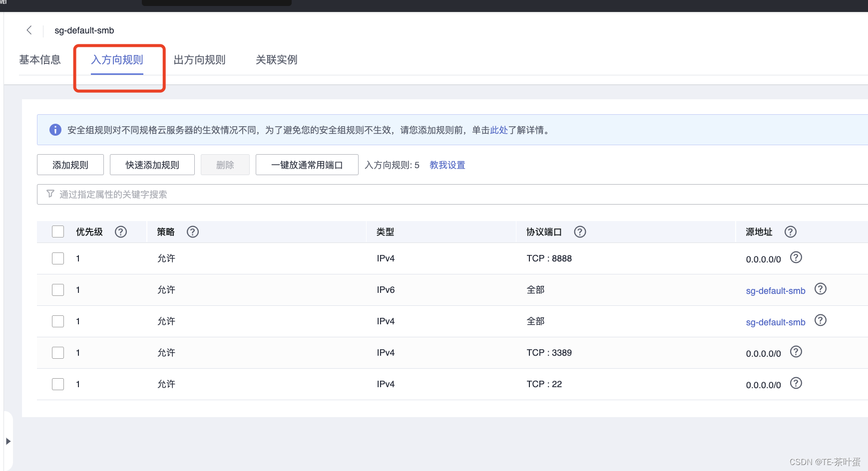Select the IPv4 全部 rule checkbox
The height and width of the screenshot is (471, 868).
tap(58, 321)
